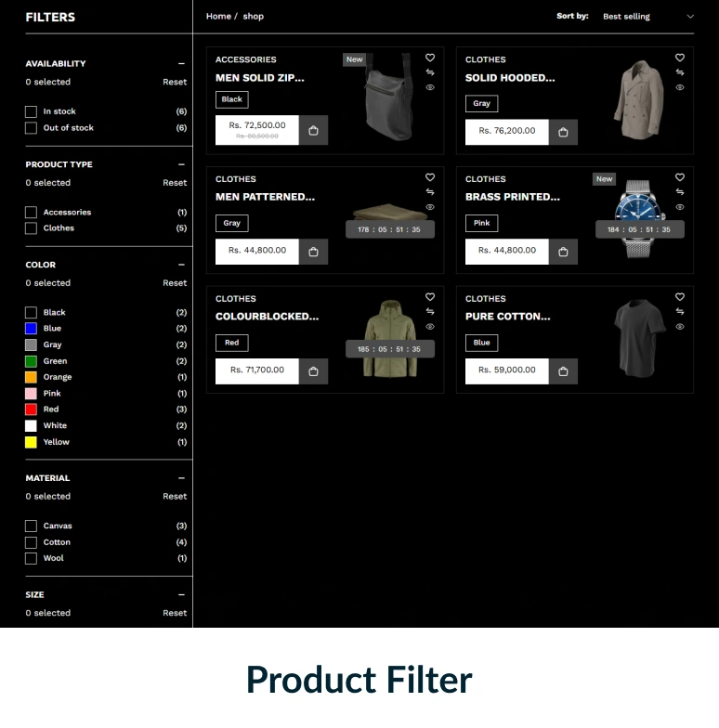Reset the Availability filter
This screenshot has width=719, height=728.
[x=175, y=82]
